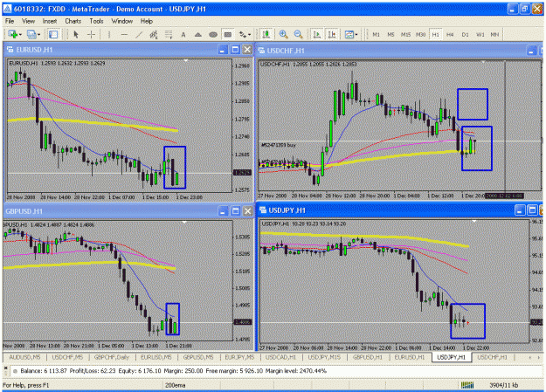The image size is (546, 392).
Task: Open the Tools menu
Action: click(x=96, y=21)
